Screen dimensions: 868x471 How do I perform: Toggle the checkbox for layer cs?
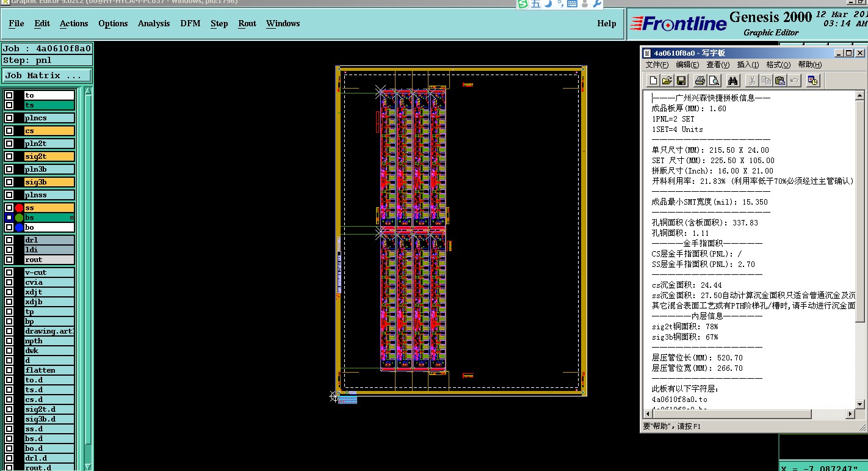coord(9,131)
